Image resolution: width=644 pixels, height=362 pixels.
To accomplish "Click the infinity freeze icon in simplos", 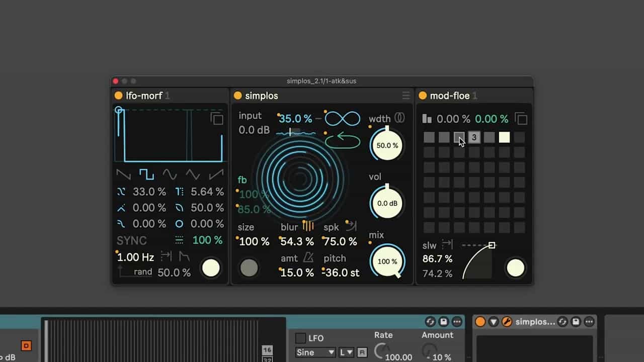I will click(x=343, y=119).
